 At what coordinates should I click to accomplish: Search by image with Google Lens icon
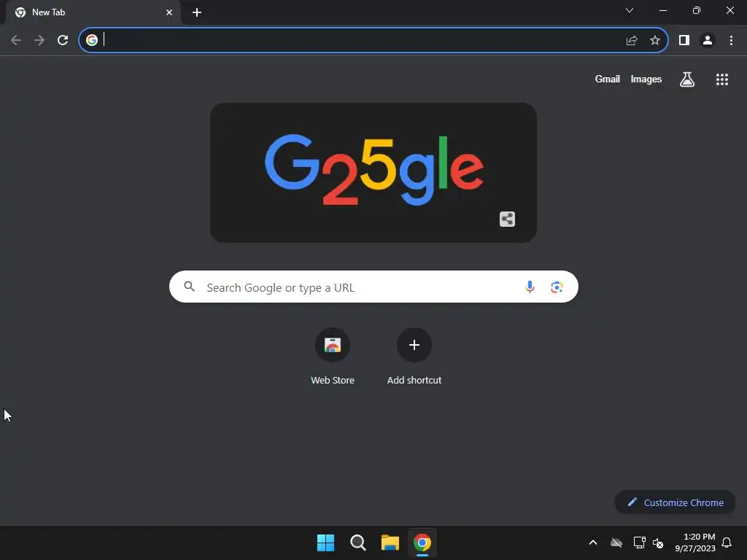tap(557, 287)
